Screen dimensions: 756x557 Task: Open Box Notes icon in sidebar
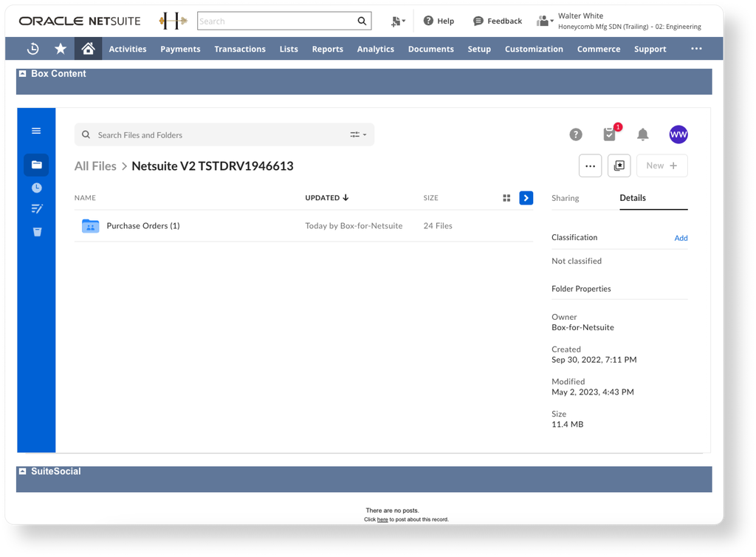[x=37, y=209]
